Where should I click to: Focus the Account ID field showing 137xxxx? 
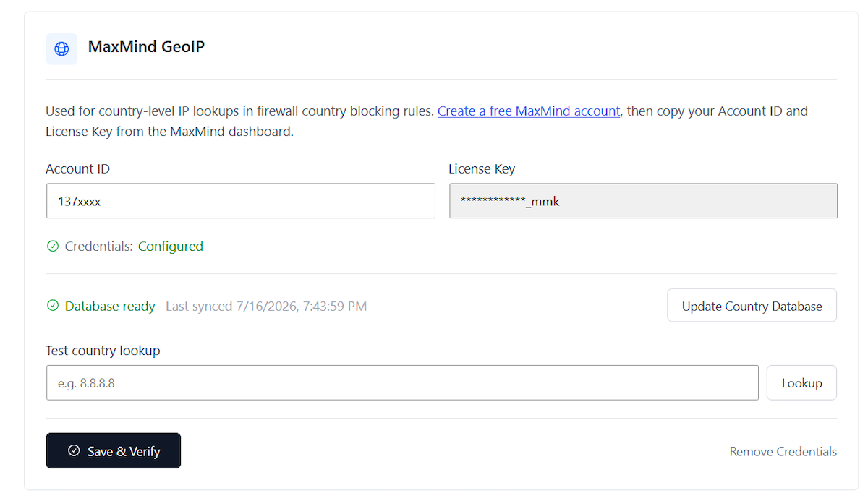pyautogui.click(x=241, y=201)
